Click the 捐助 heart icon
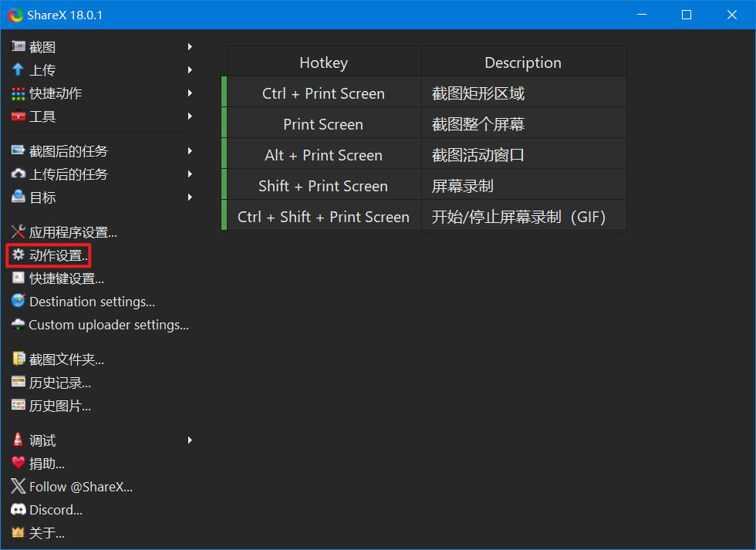The width and height of the screenshot is (756, 550). click(x=19, y=464)
